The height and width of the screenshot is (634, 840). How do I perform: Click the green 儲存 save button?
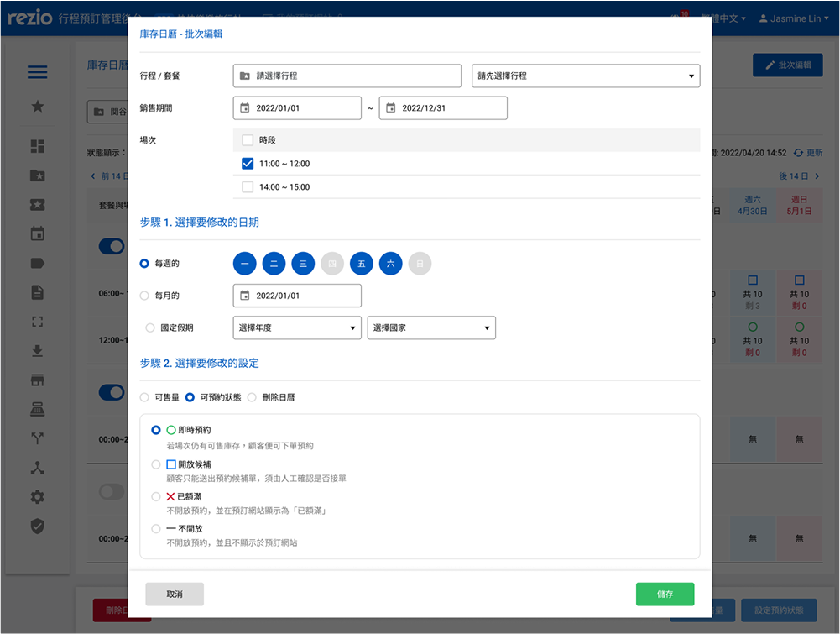665,595
